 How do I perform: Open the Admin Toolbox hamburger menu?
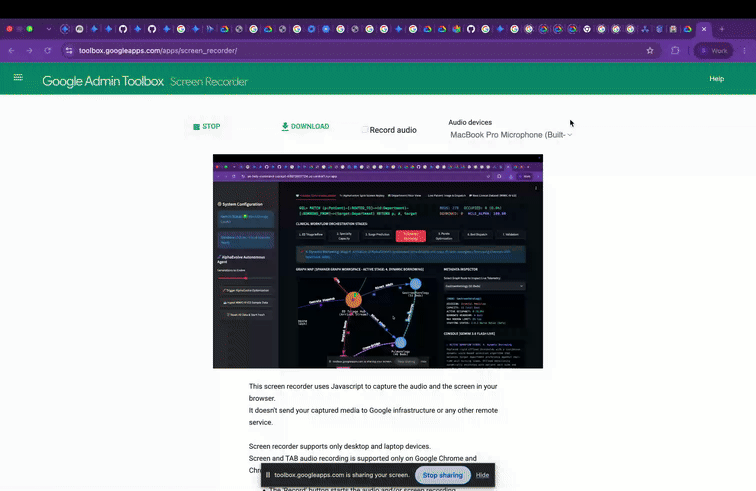click(18, 77)
